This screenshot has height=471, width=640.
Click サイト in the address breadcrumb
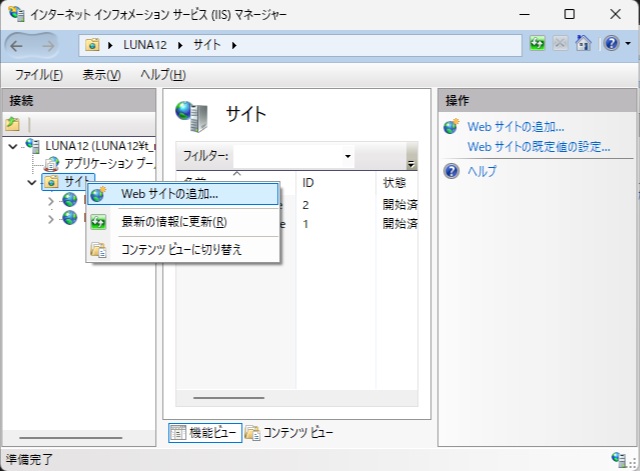click(207, 45)
